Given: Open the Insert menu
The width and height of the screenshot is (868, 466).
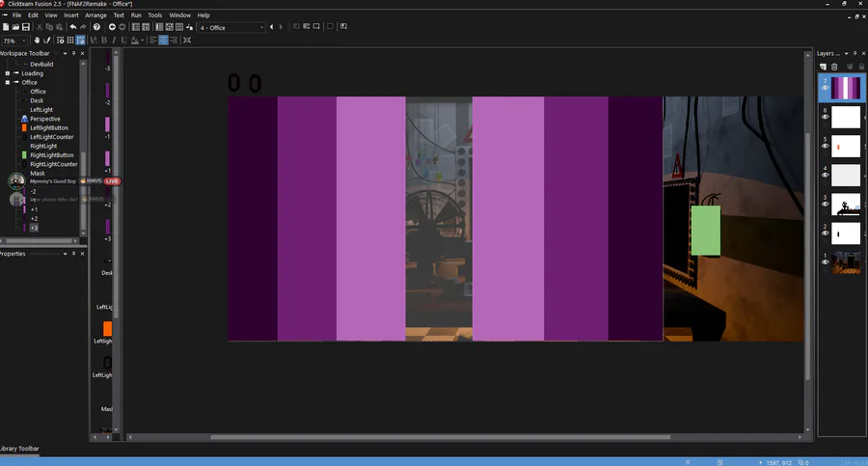Looking at the screenshot, I should [70, 15].
